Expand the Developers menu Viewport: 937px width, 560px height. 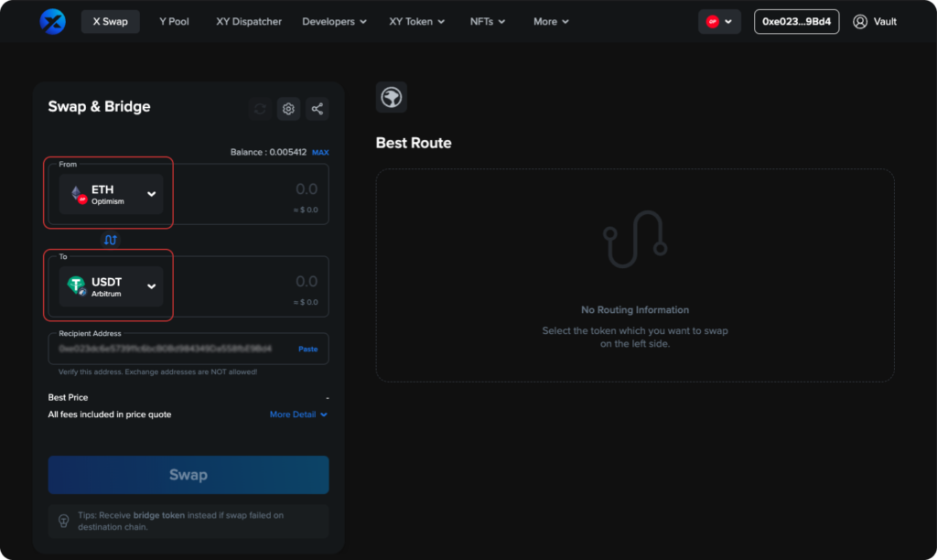pos(335,22)
